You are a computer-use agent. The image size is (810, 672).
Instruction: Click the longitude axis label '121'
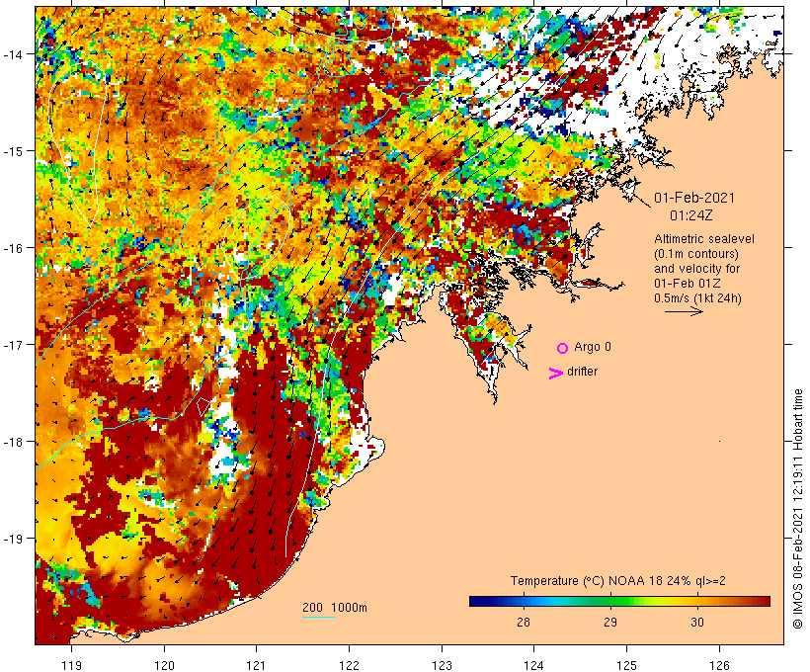257,665
